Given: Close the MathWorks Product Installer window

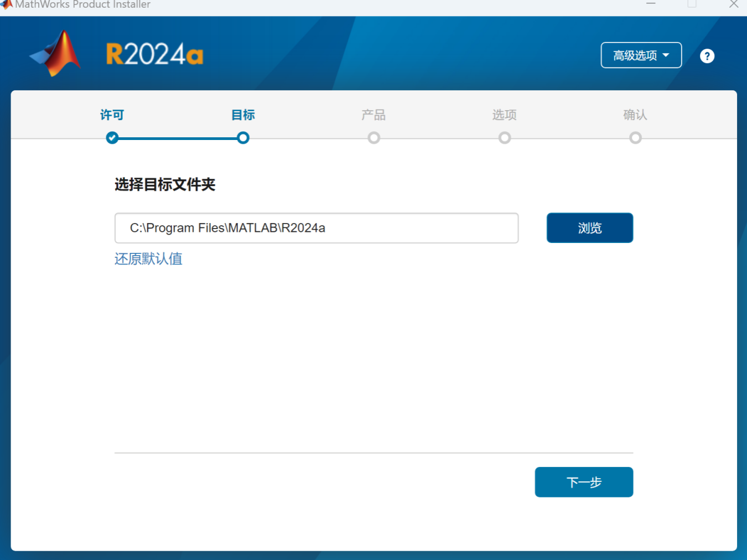Looking at the screenshot, I should [x=734, y=4].
